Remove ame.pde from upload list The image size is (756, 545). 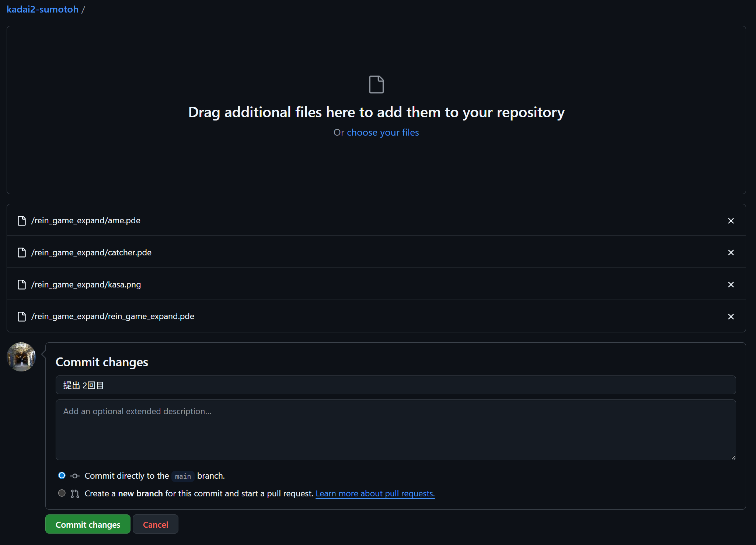pyautogui.click(x=731, y=221)
